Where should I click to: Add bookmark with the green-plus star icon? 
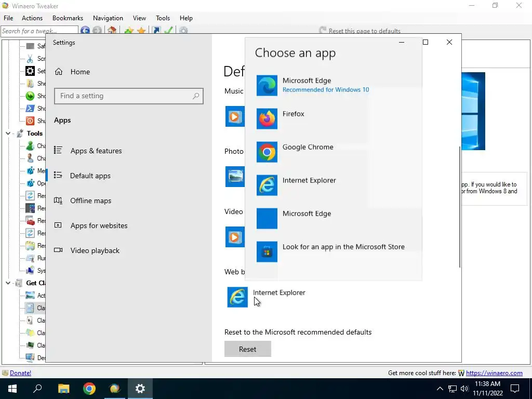[129, 31]
